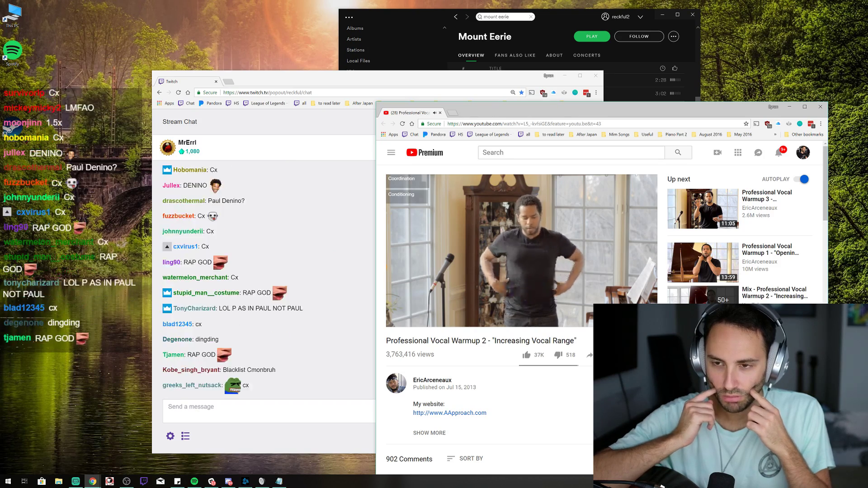Image resolution: width=868 pixels, height=488 pixels.
Task: Open Spotify from the taskbar
Action: tap(194, 481)
